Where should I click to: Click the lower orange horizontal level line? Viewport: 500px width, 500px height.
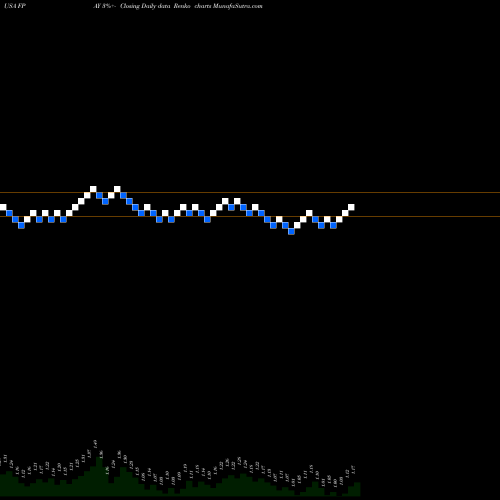tap(250, 217)
